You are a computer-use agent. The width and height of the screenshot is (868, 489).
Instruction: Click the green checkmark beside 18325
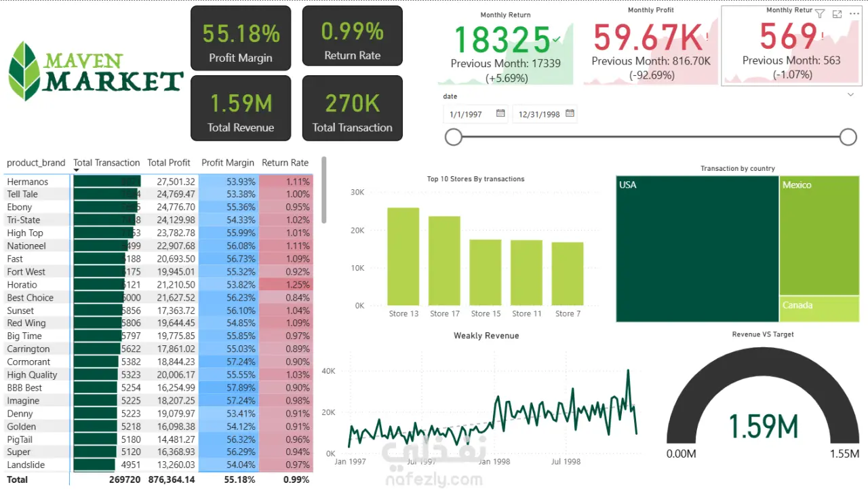click(557, 40)
